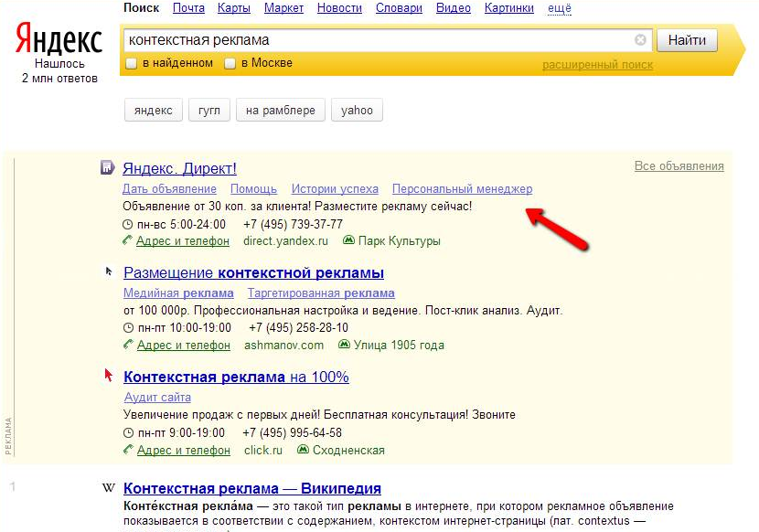
Task: Go to Маркет in the top navigation
Action: [283, 8]
